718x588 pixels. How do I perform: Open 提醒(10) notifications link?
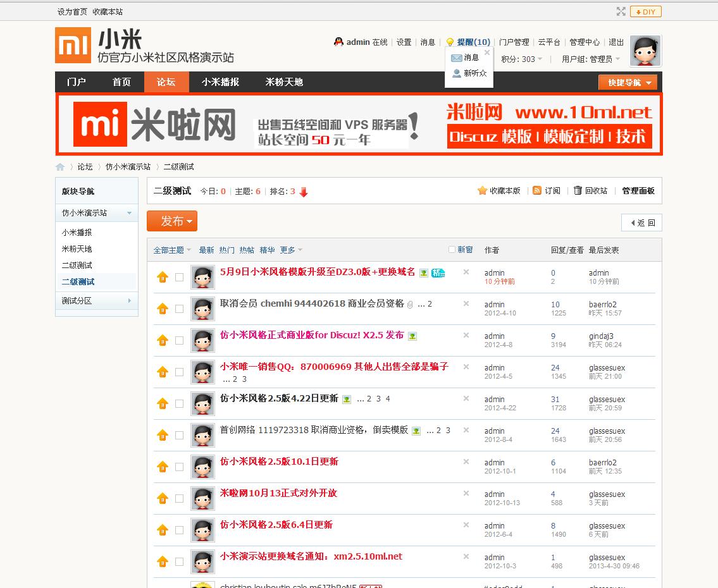(473, 42)
